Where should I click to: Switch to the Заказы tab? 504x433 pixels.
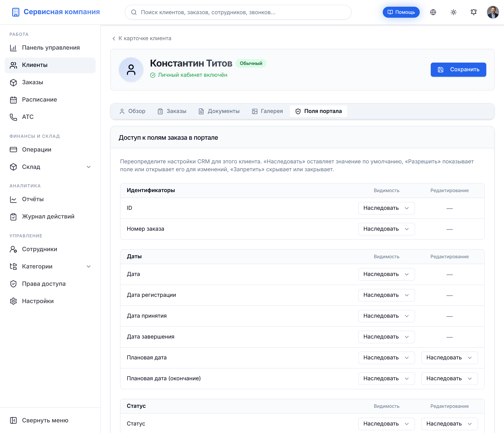[x=172, y=111]
